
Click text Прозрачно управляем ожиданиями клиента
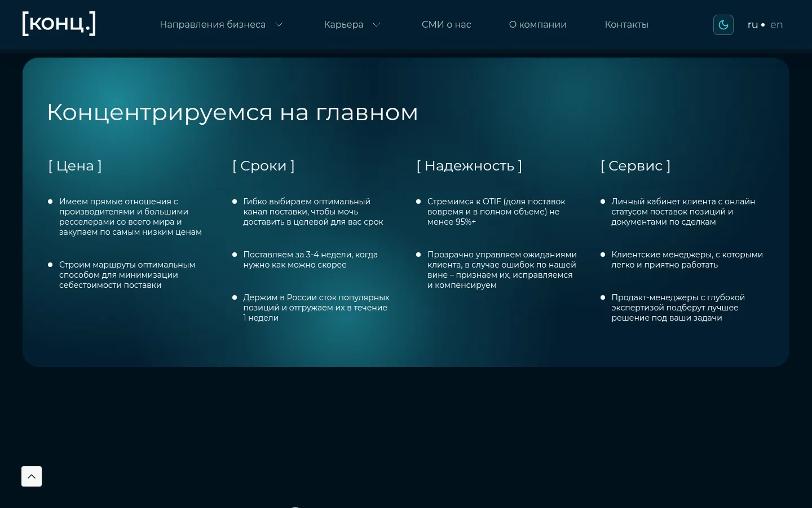tap(502, 270)
